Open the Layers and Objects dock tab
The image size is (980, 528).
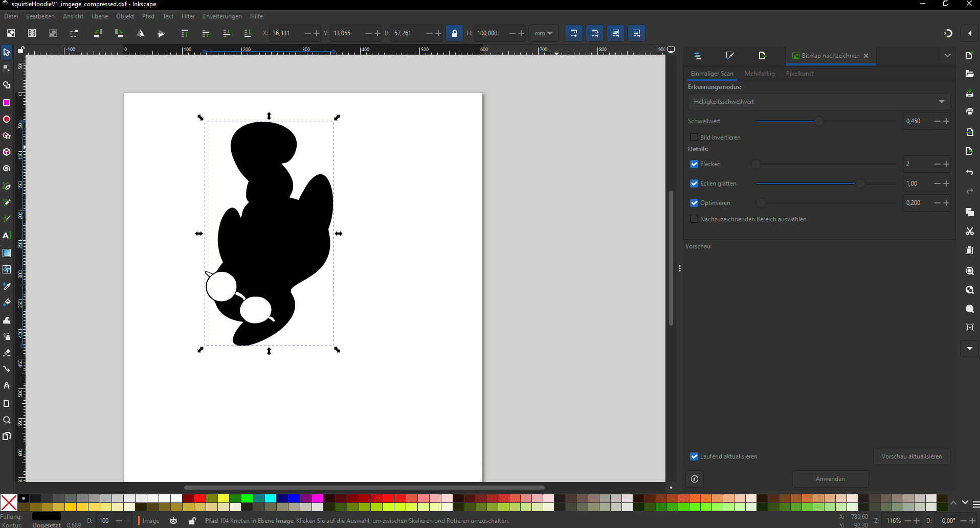pyautogui.click(x=698, y=56)
